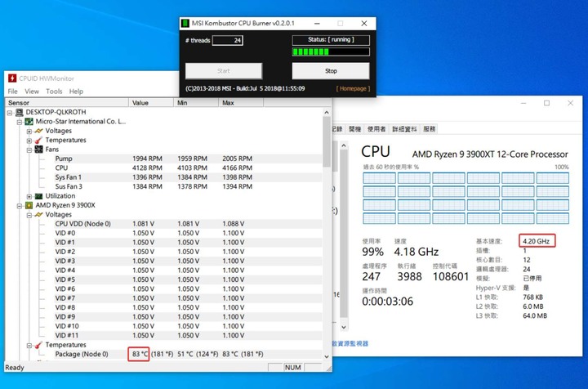Click the Task Manager sidebar scroll up arrow
Screen dimensions: 588x389
coord(344,145)
